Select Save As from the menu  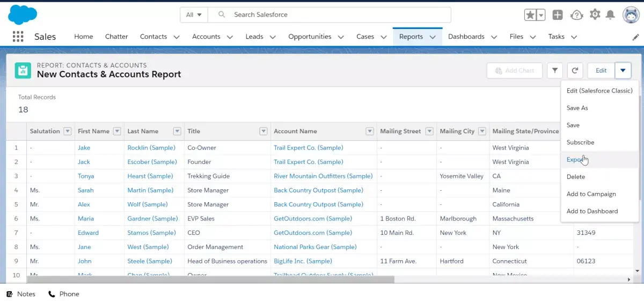pos(599,108)
